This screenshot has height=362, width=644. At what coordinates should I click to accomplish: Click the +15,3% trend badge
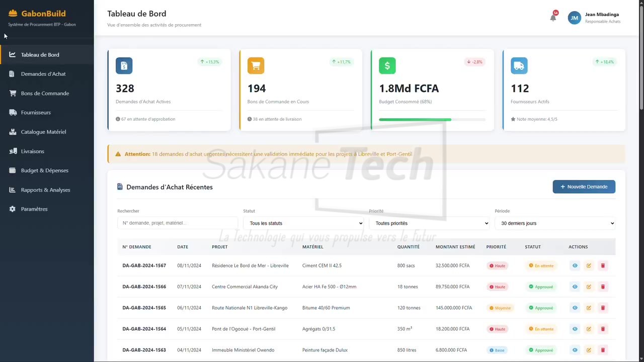tap(210, 62)
